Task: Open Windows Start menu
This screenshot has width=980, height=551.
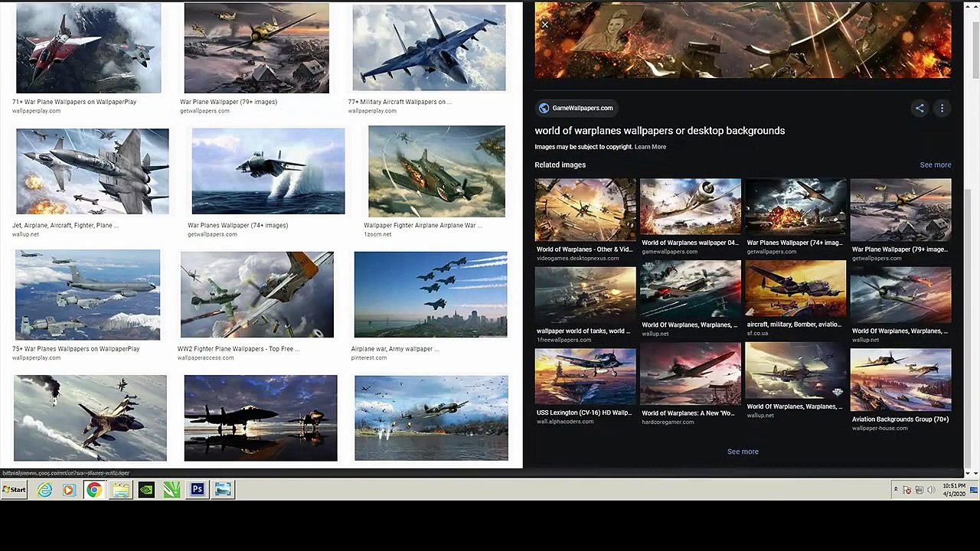Action: 15,490
